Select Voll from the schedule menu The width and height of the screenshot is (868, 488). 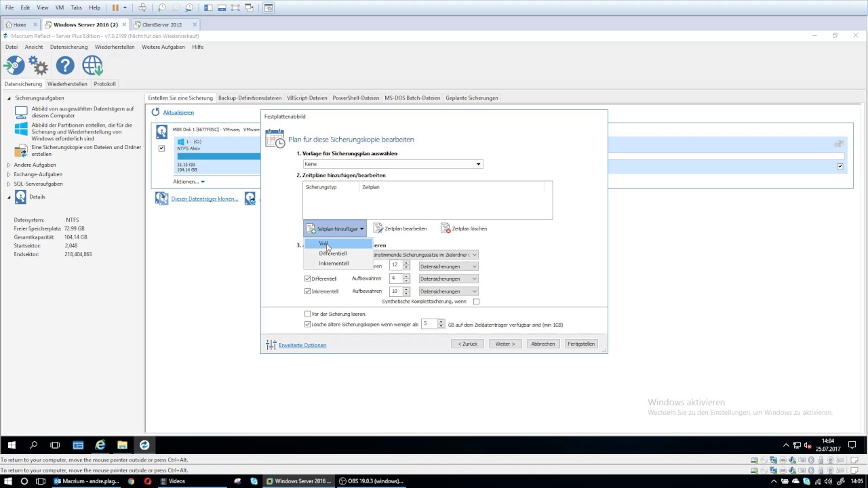(338, 243)
